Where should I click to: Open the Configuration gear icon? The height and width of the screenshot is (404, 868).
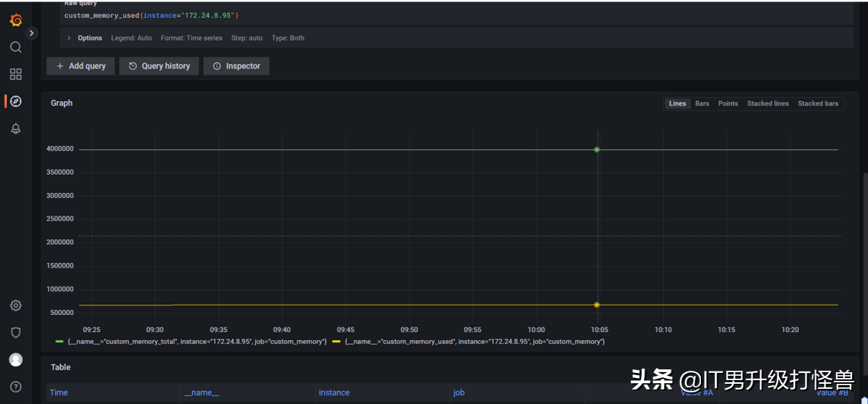(16, 306)
